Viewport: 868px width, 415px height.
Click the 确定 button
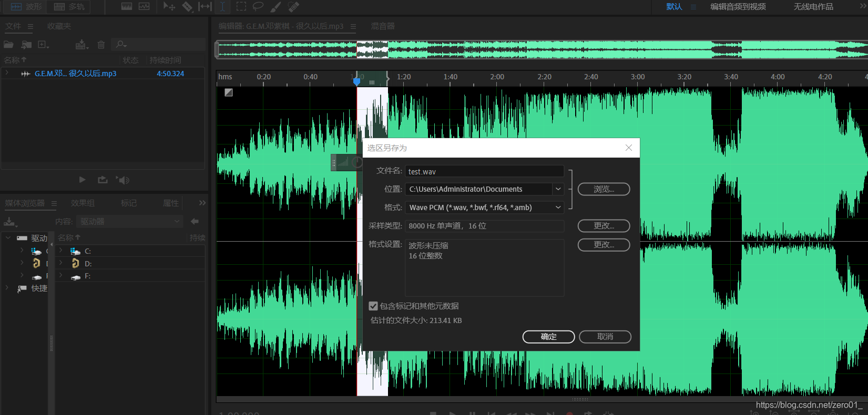tap(548, 337)
